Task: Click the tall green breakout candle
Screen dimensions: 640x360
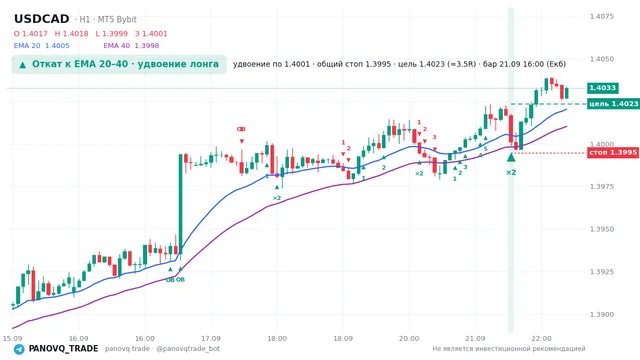Action: (x=180, y=204)
